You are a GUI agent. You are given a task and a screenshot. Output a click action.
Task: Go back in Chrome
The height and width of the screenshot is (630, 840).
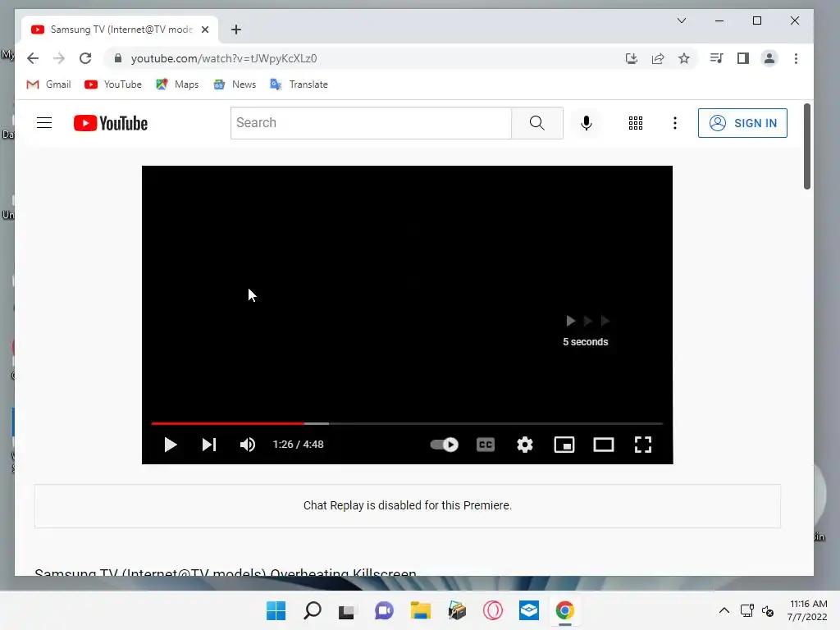point(33,58)
